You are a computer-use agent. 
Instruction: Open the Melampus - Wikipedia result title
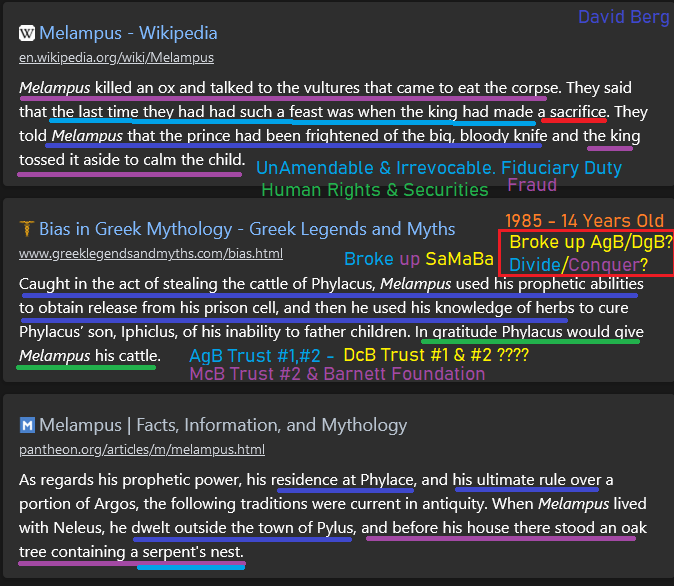128,33
